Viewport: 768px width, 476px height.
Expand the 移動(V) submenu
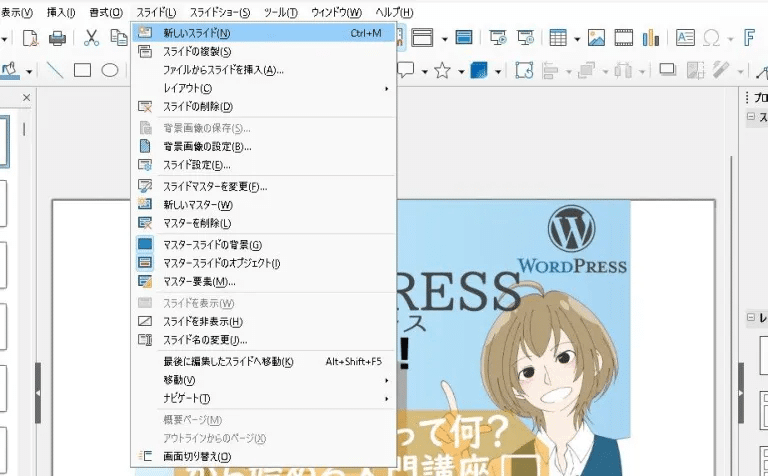265,380
